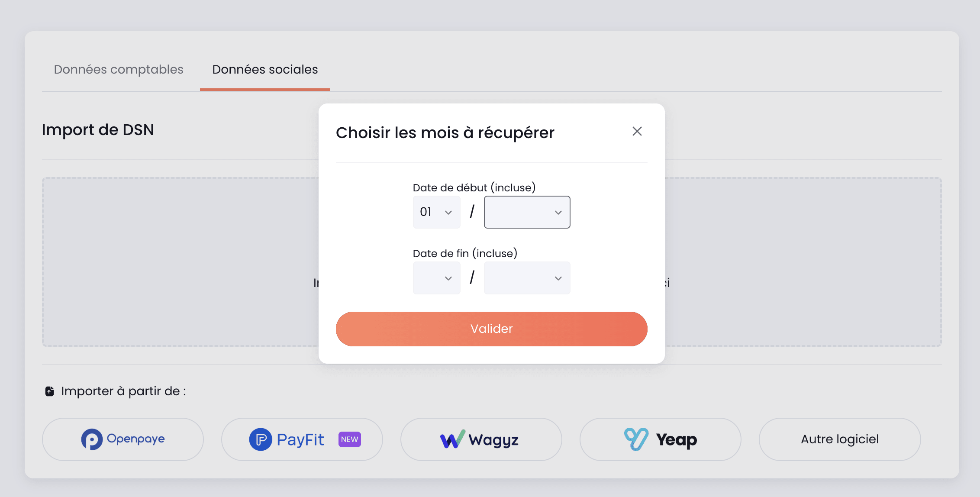The image size is (980, 497).
Task: Expand the end day dropdown under "Date de fin"
Action: (436, 278)
